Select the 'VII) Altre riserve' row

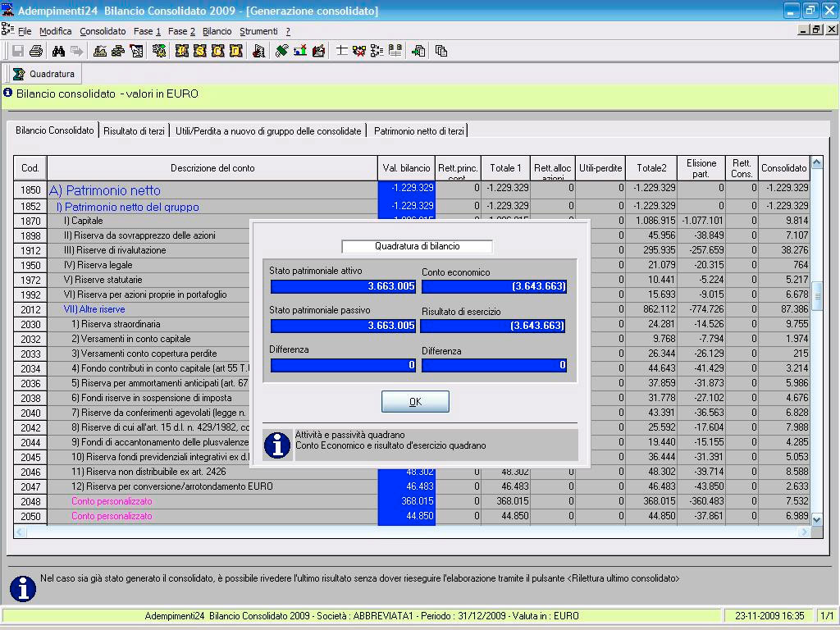[412, 309]
